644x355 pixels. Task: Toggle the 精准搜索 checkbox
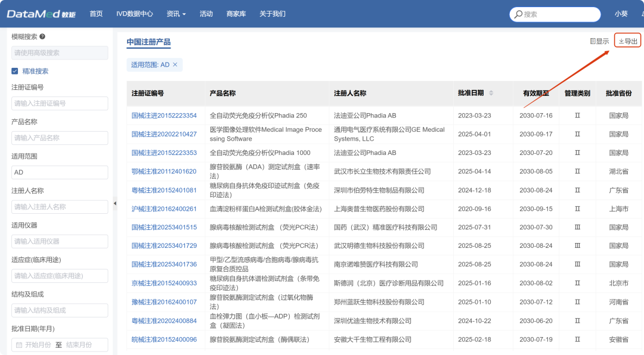pyautogui.click(x=15, y=71)
